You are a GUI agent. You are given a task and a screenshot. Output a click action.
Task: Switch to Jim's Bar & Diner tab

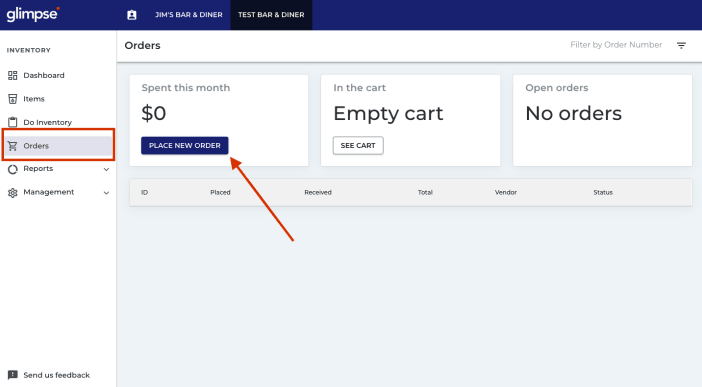[188, 15]
